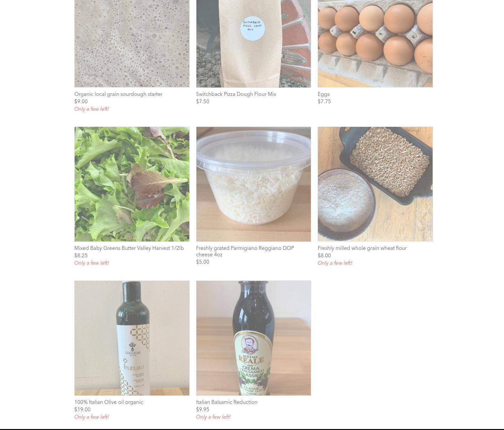Open Freshly grated Parmigiano Reggiano DOP link
The width and height of the screenshot is (504, 430).
coord(245,251)
